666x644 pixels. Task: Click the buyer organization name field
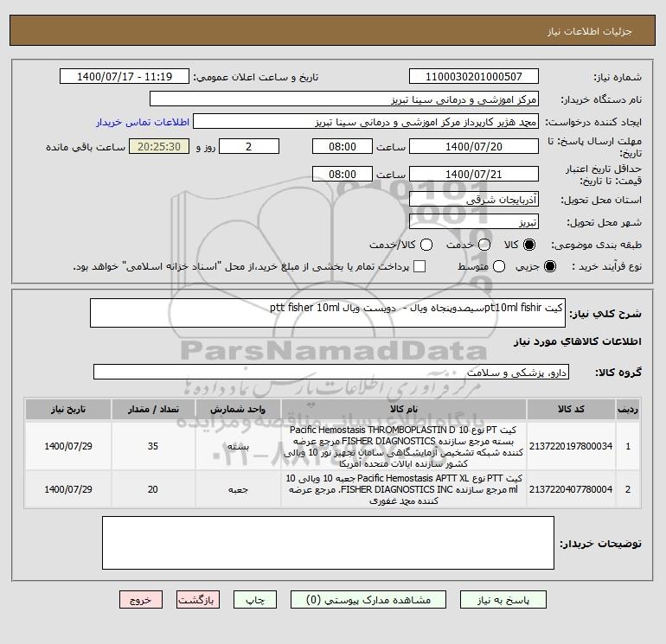point(344,99)
